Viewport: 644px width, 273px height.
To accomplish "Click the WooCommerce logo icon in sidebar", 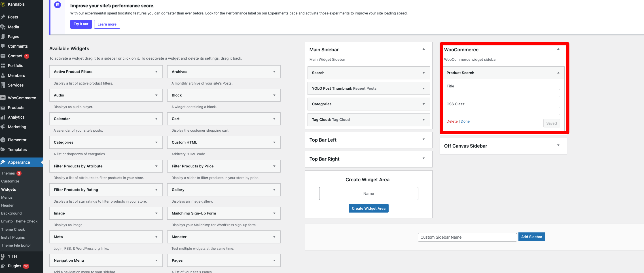I will [x=3, y=98].
